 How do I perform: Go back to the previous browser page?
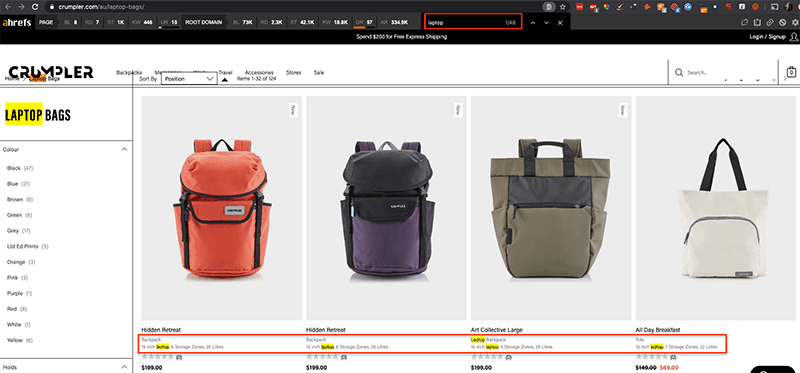pyautogui.click(x=7, y=7)
